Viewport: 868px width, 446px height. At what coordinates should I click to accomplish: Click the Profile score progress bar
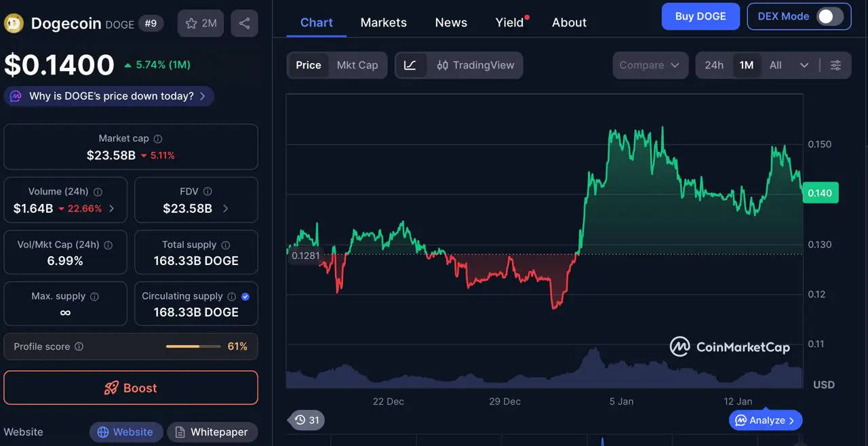point(193,347)
